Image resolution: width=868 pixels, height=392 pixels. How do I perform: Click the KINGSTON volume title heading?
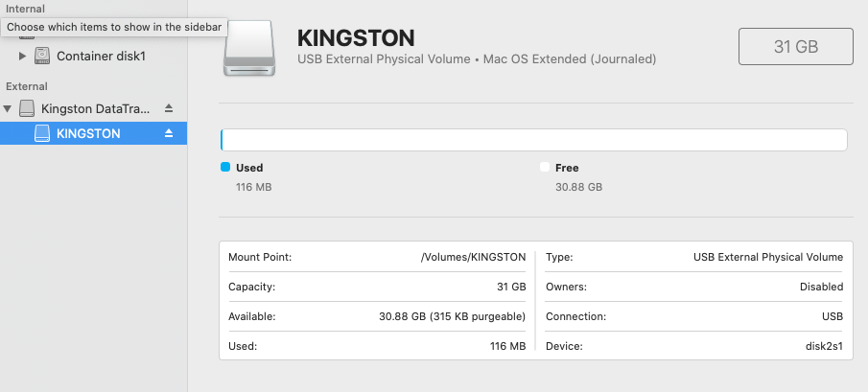click(x=356, y=38)
